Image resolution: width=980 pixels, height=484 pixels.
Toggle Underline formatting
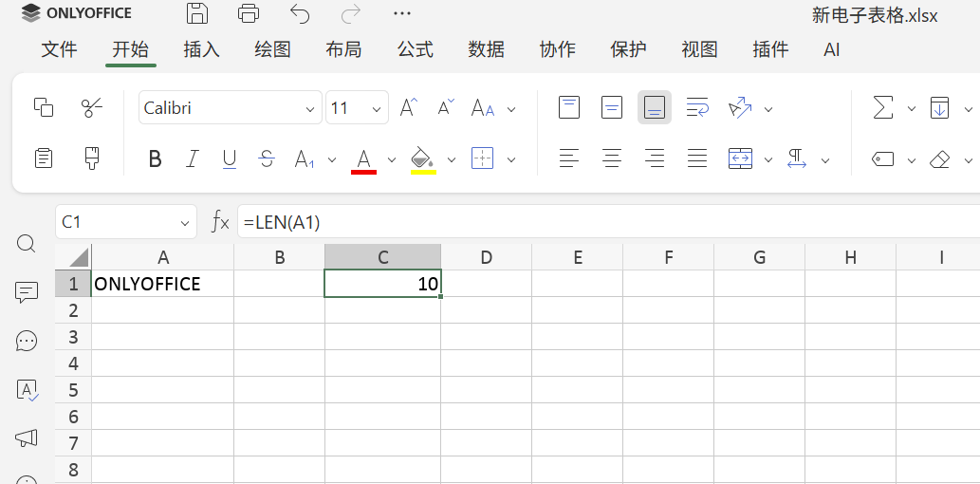(230, 159)
